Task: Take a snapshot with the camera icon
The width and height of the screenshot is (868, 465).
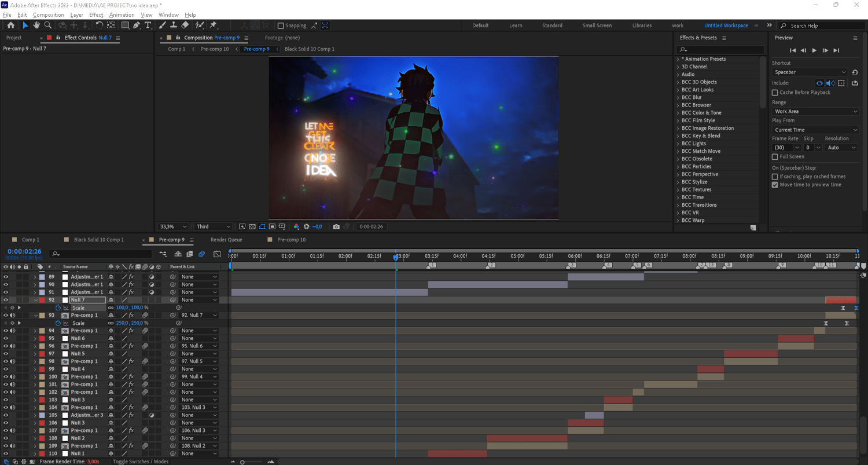Action: click(x=336, y=226)
